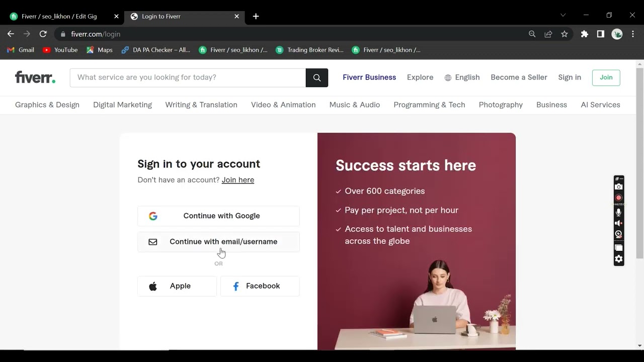Open the Maps bookmark
The width and height of the screenshot is (644, 362).
(100, 50)
